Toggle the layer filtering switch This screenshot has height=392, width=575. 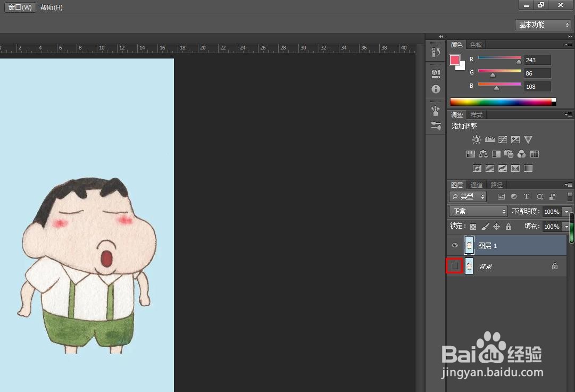[570, 197]
